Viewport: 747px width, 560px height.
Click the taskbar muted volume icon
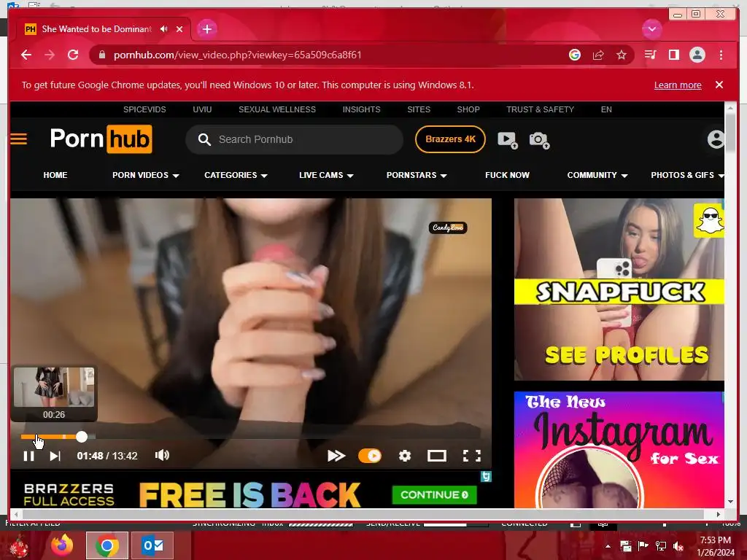678,546
